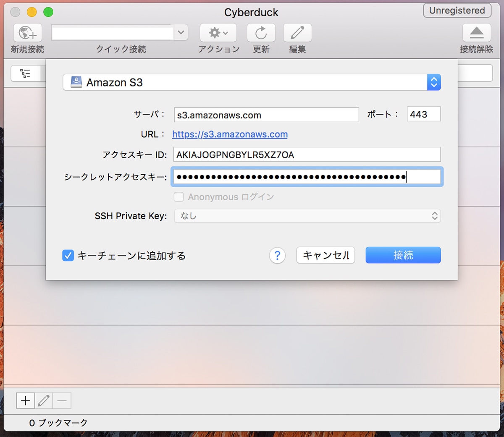Uncheck キーチェーンに追加する checkbox
The height and width of the screenshot is (437, 504).
68,255
